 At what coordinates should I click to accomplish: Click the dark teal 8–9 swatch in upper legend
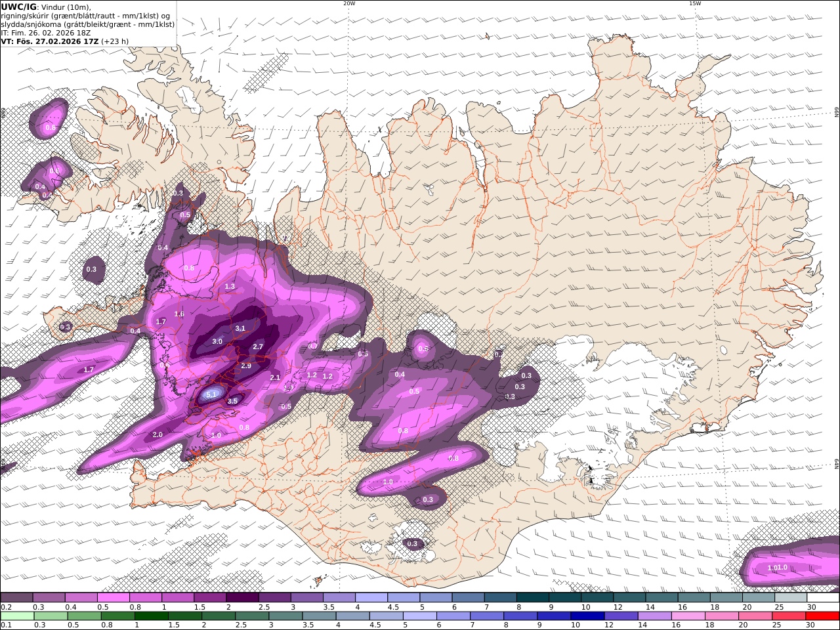pos(534,598)
